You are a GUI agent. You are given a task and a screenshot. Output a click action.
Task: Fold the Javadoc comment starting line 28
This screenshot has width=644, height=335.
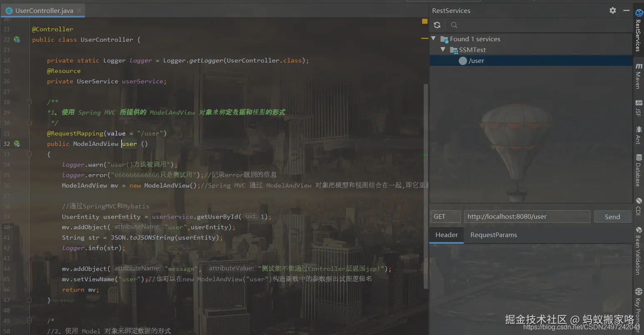[x=29, y=102]
